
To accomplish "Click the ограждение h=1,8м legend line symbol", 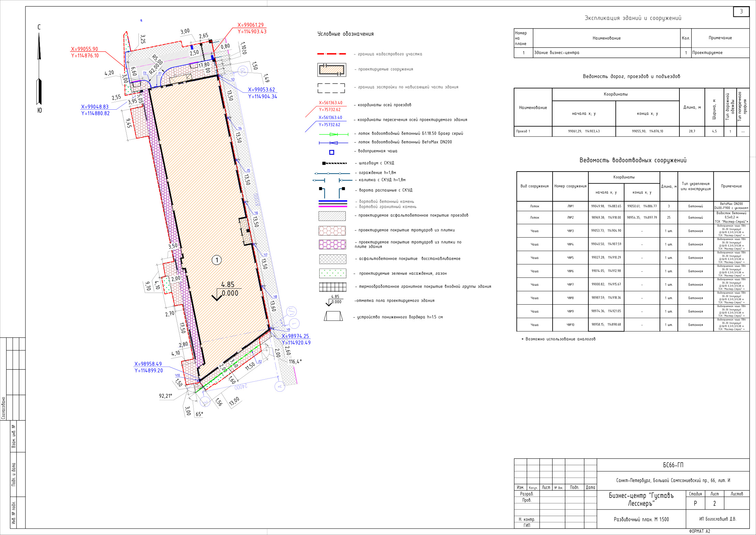I will [333, 173].
